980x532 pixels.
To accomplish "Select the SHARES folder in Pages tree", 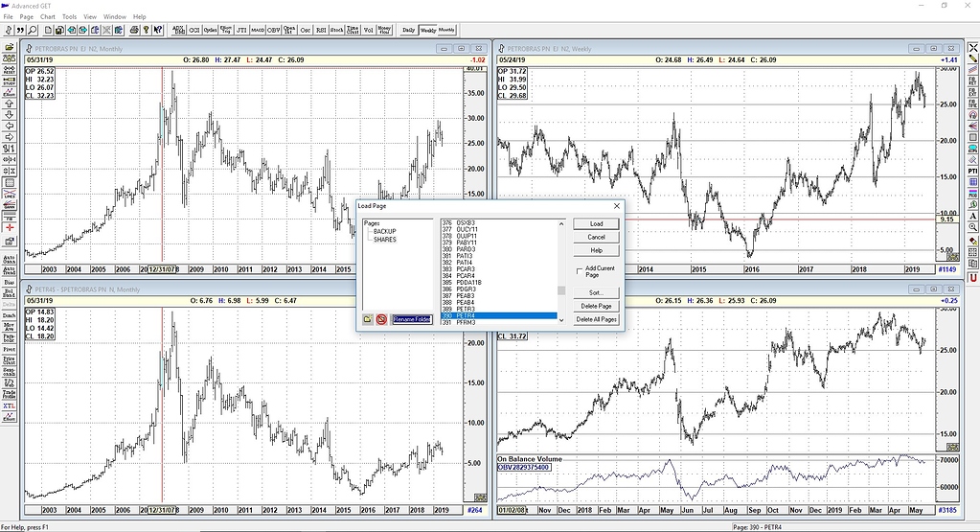I will click(x=385, y=240).
